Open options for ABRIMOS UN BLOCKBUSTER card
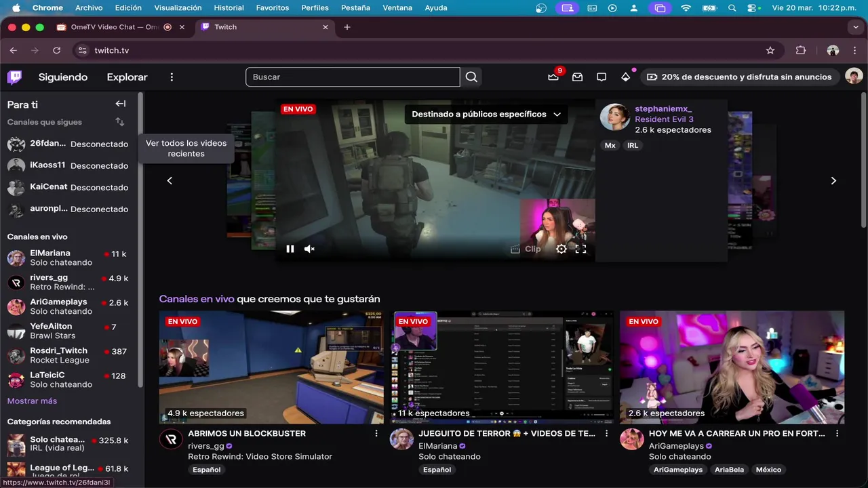 (376, 434)
